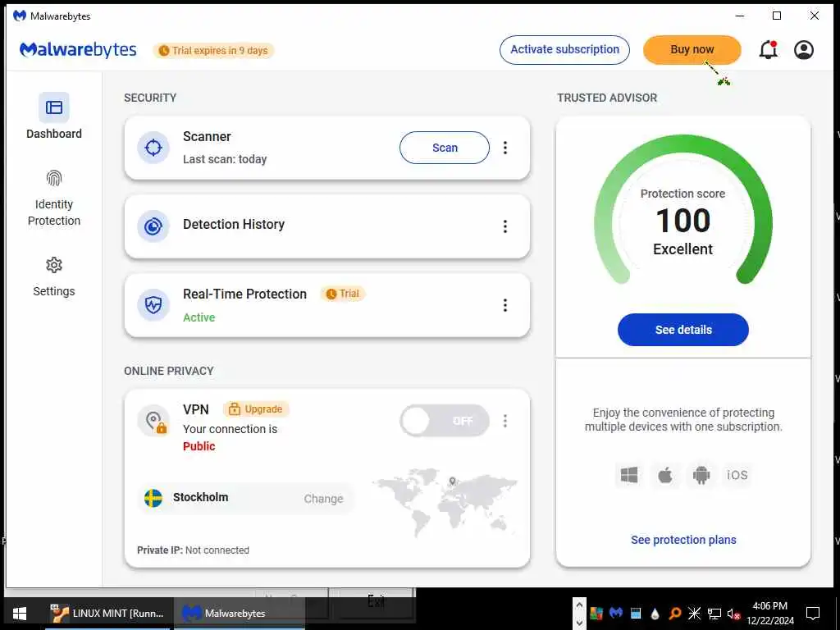Click the Detection History card title
Viewport: 840px width, 630px height.
(x=234, y=225)
